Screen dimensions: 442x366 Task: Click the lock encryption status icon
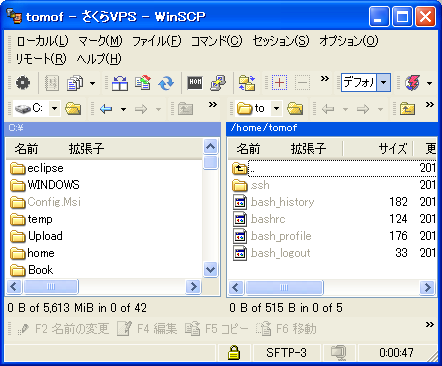pyautogui.click(x=234, y=353)
